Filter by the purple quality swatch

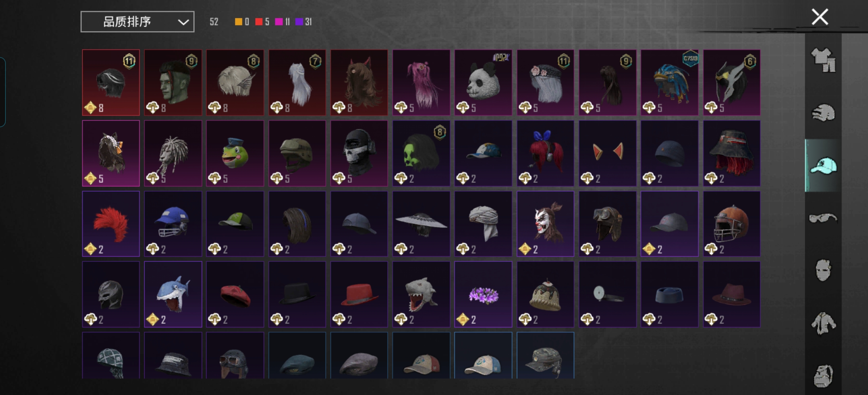tap(299, 22)
